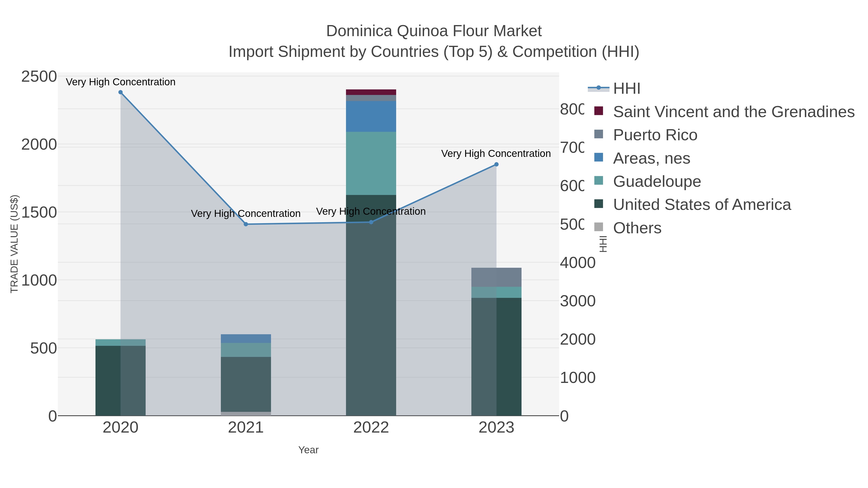The width and height of the screenshot is (868, 488).
Task: Click the 1500 left axis tick label
Action: [39, 213]
